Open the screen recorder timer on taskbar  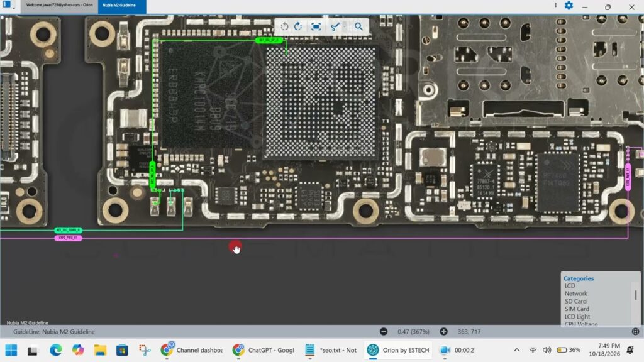click(457, 350)
